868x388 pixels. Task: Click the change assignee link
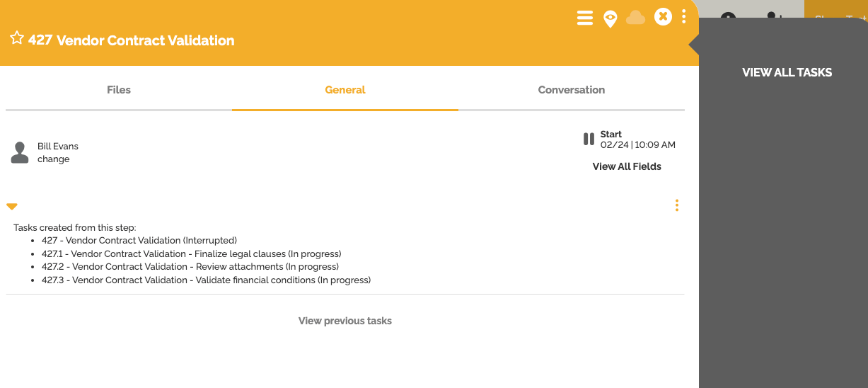[x=54, y=159]
